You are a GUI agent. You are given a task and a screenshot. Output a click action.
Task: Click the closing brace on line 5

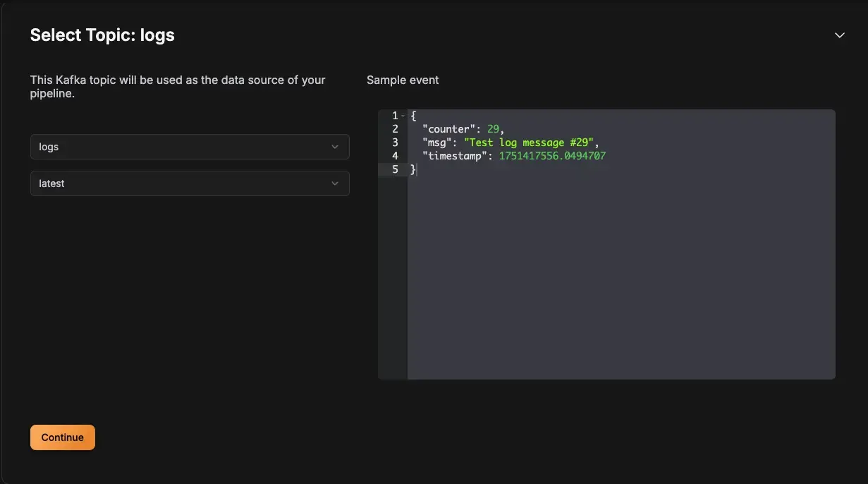pos(413,169)
